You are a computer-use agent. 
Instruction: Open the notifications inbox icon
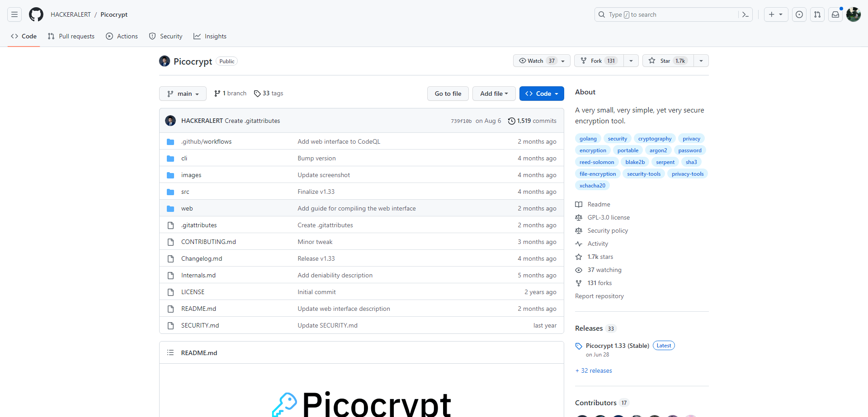pyautogui.click(x=835, y=14)
